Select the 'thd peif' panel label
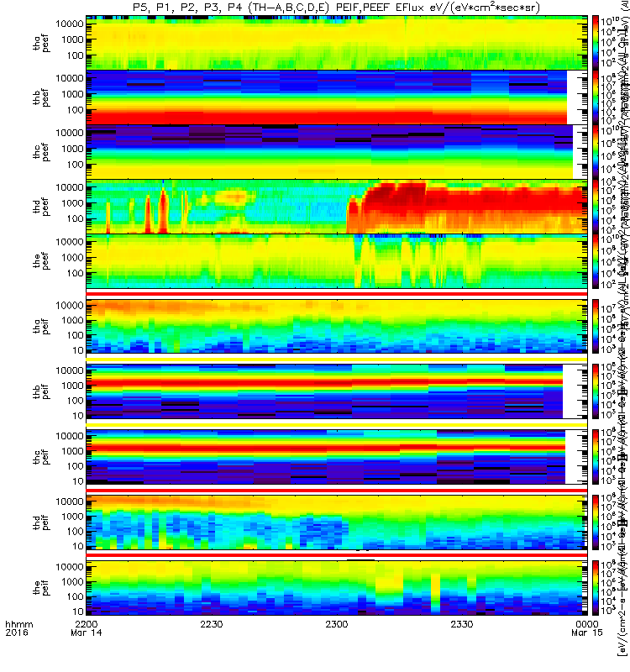 41,522
